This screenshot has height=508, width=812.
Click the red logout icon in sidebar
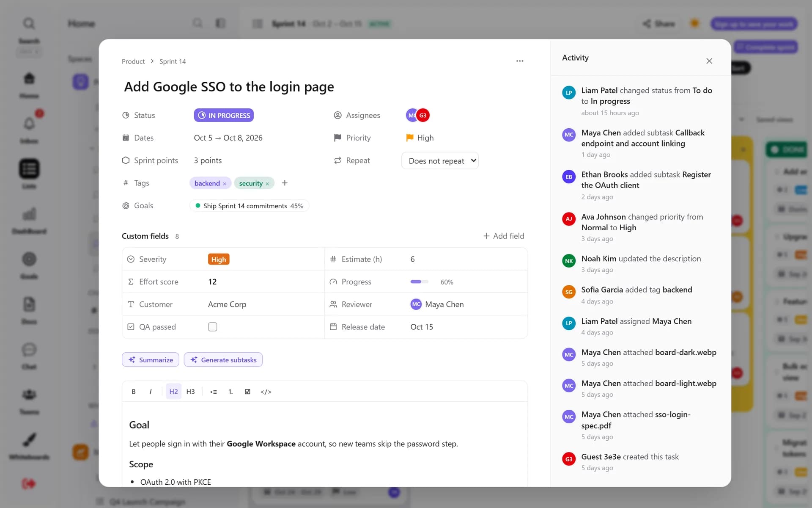[x=29, y=483]
